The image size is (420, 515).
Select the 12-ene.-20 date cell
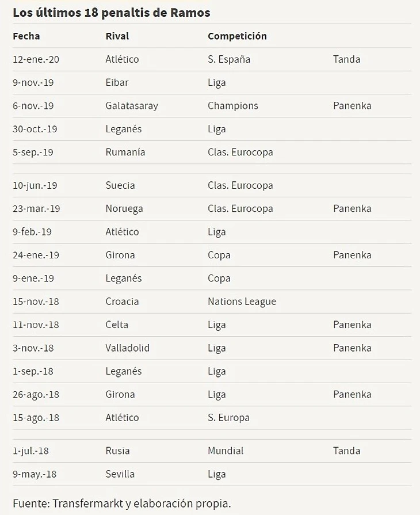(x=37, y=59)
